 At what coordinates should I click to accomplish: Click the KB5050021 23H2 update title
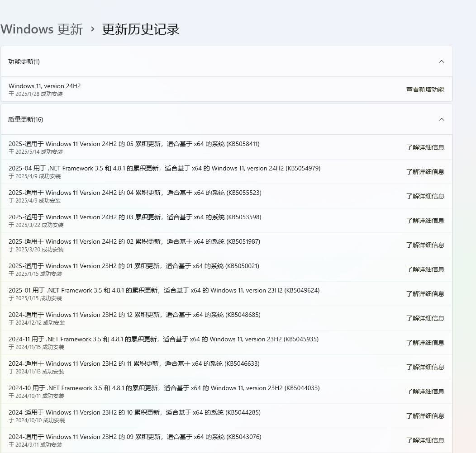point(134,266)
